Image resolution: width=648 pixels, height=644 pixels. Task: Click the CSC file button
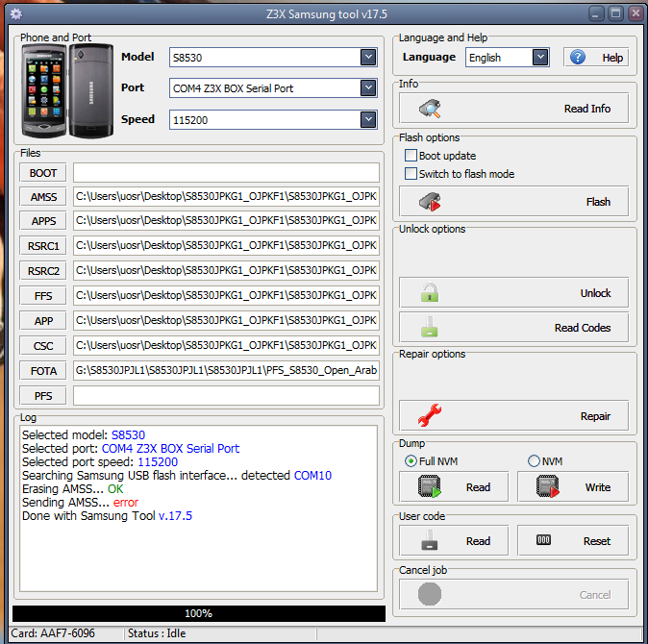[43, 345]
